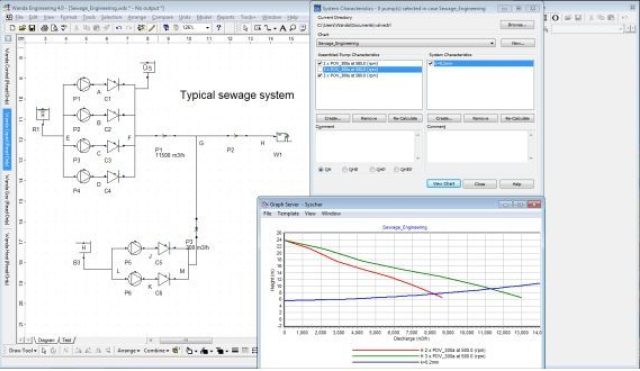Open the dropdown in the right background window
The width and height of the screenshot is (640, 371).
tap(621, 29)
